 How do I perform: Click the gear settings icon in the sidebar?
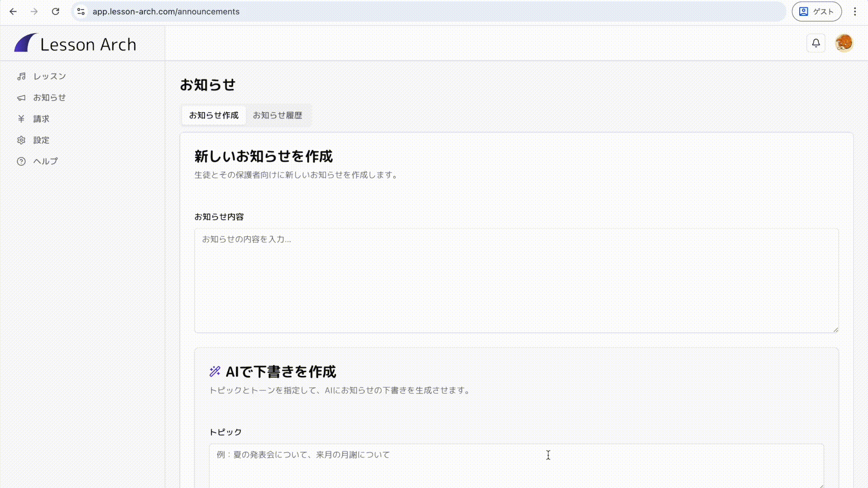pos(21,140)
